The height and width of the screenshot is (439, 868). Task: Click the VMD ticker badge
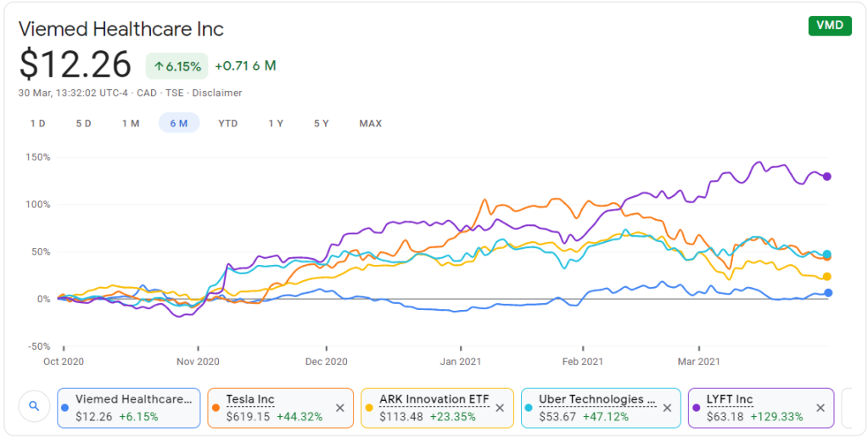coord(830,26)
